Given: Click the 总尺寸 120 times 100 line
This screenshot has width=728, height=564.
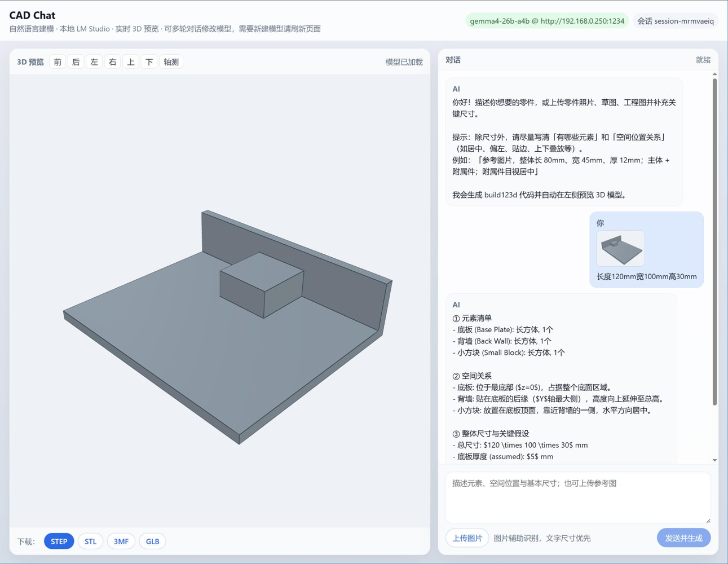Looking at the screenshot, I should (520, 445).
